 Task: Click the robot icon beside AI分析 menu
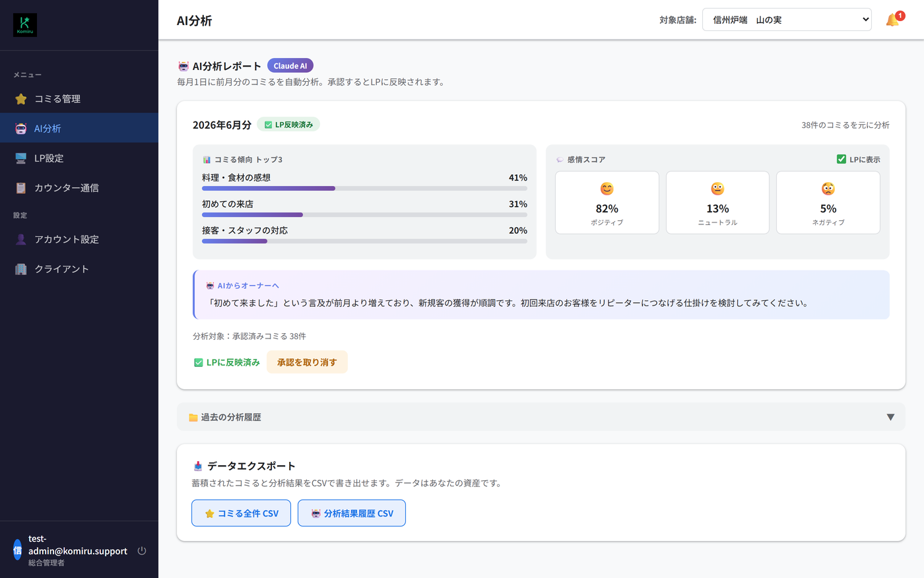click(21, 129)
